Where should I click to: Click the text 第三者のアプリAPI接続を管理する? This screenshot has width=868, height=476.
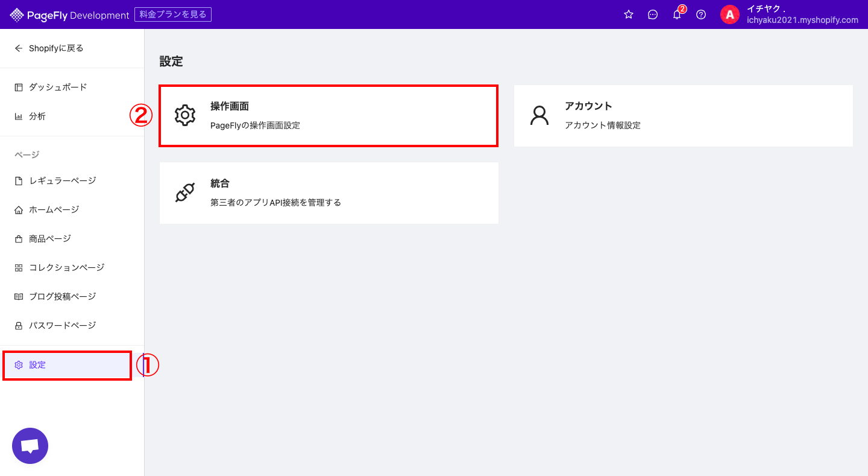pos(275,203)
